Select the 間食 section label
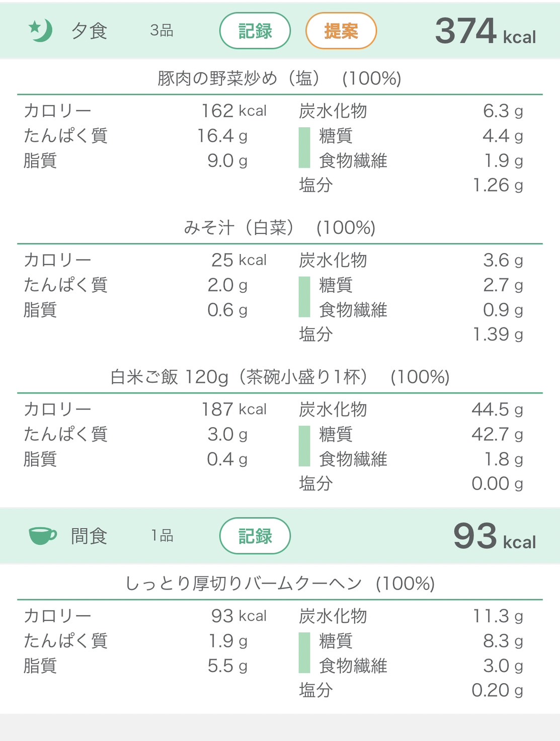The image size is (560, 741). (x=89, y=536)
